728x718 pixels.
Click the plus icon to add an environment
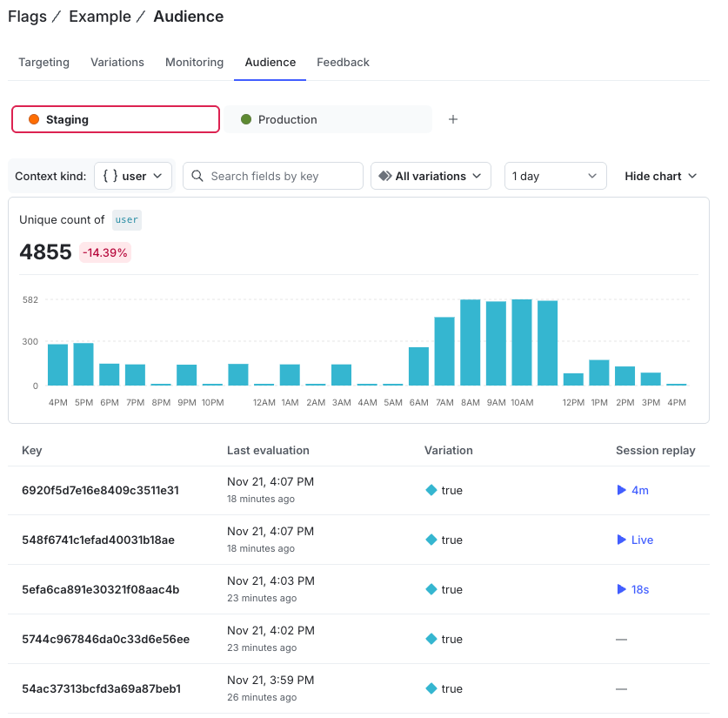[x=453, y=119]
